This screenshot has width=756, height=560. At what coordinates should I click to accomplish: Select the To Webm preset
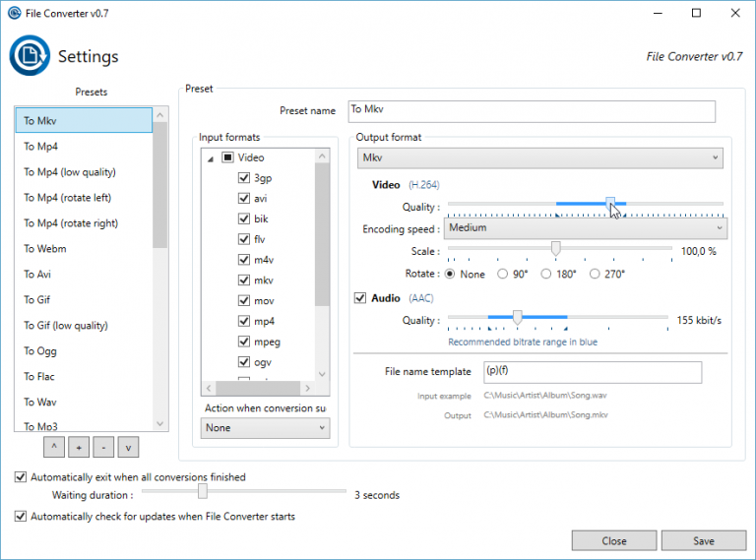[x=84, y=248]
